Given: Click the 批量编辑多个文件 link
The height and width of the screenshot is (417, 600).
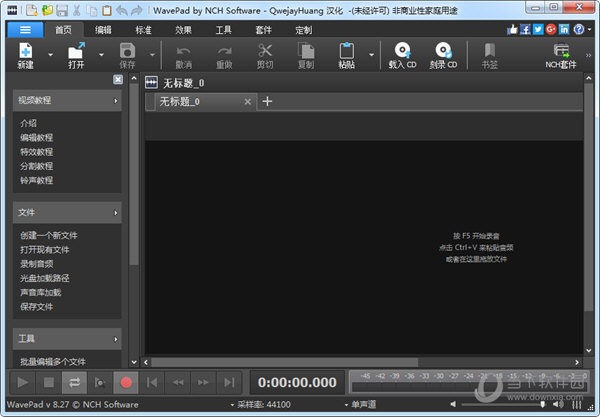Looking at the screenshot, I should [53, 362].
